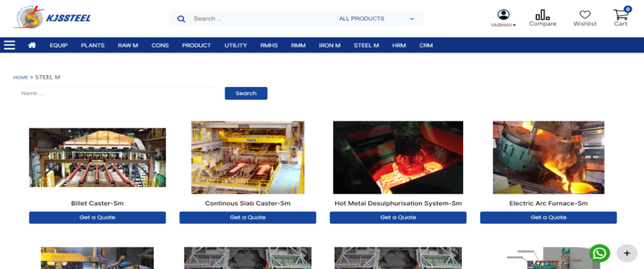Click the HOME breadcrumb link
644x269 pixels.
click(x=21, y=77)
